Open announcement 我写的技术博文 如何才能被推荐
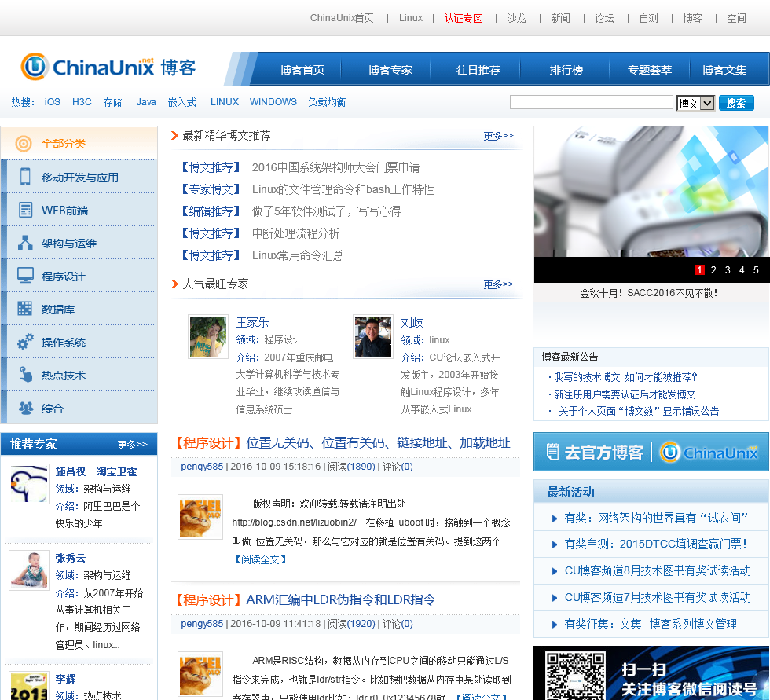This screenshot has width=770, height=700. click(625, 377)
